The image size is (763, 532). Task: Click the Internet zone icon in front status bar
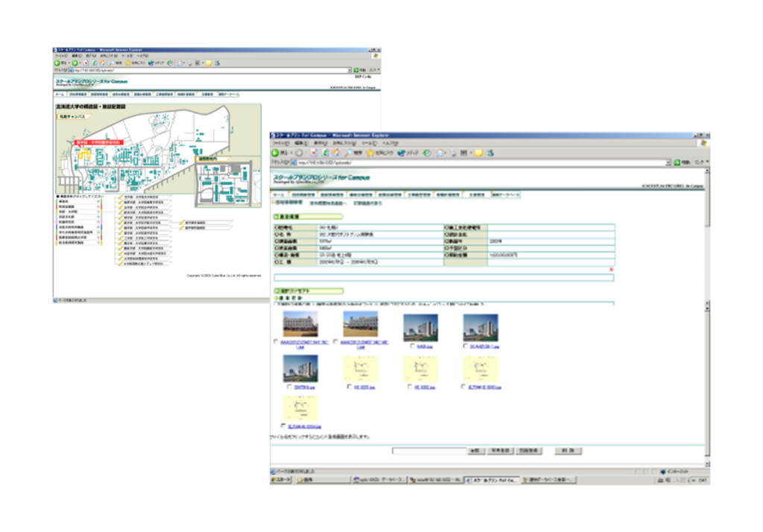click(x=662, y=472)
